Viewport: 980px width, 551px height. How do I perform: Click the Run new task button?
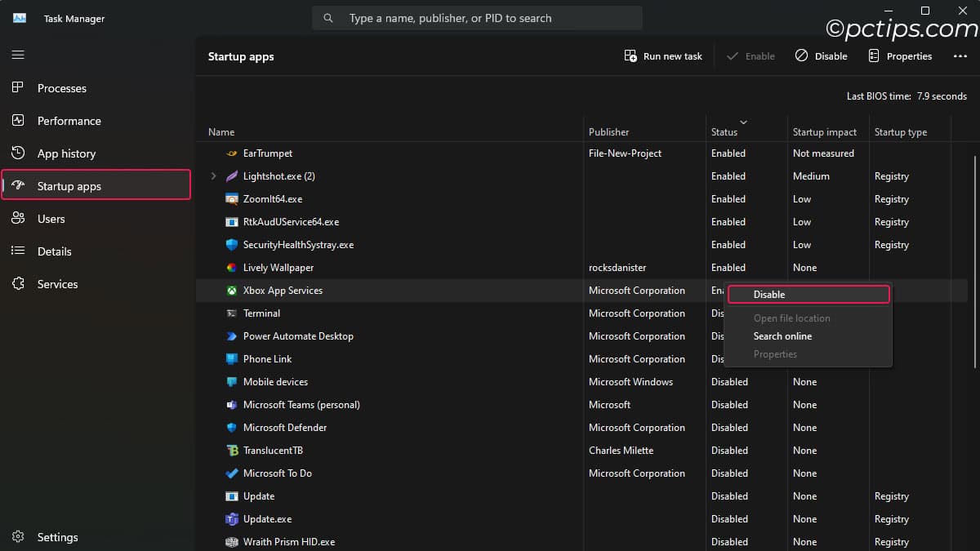(x=663, y=56)
